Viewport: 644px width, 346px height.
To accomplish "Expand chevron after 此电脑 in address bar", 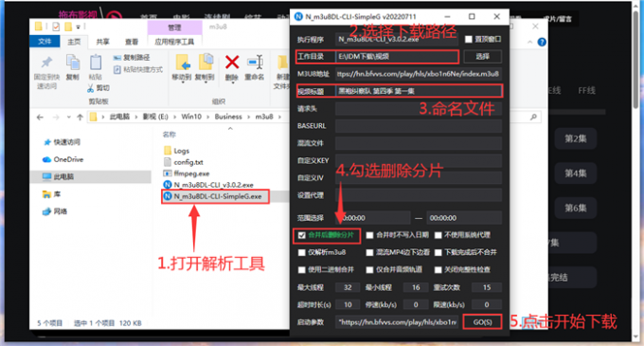I will [x=136, y=118].
